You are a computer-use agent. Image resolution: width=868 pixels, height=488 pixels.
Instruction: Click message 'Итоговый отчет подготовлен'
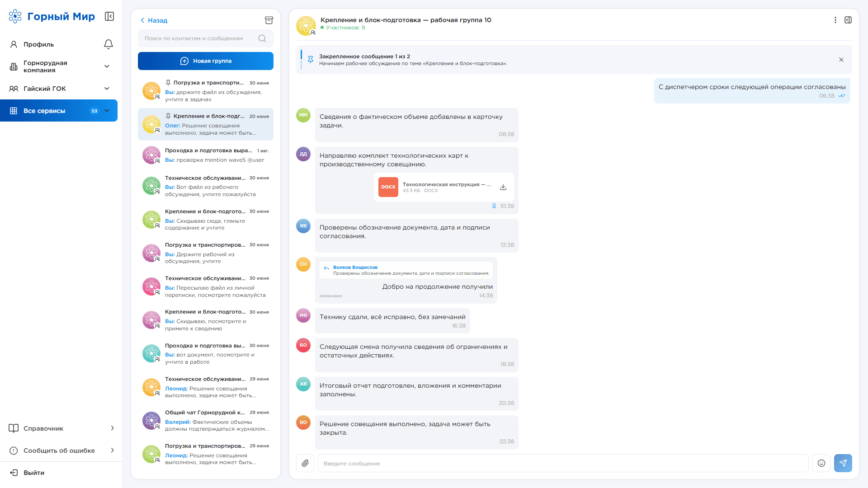(417, 394)
